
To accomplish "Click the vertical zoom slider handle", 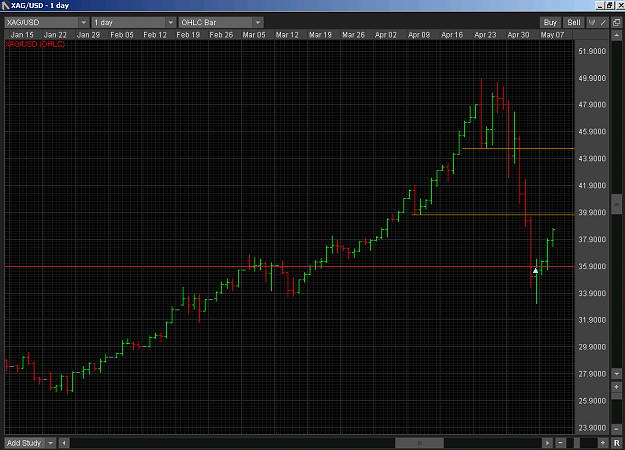I will tap(617, 397).
